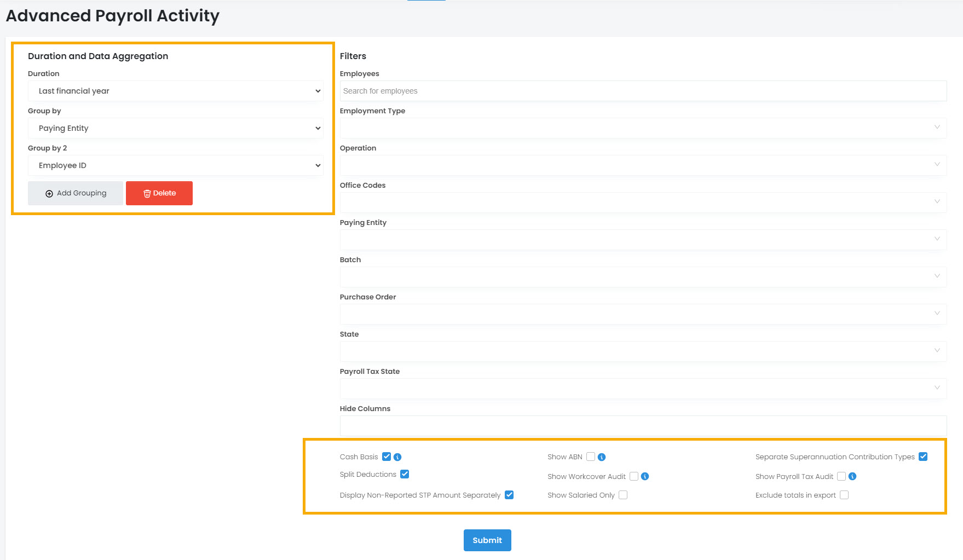Tick the Exclude totals in export checkbox
This screenshot has height=560, width=963.
pyautogui.click(x=844, y=495)
